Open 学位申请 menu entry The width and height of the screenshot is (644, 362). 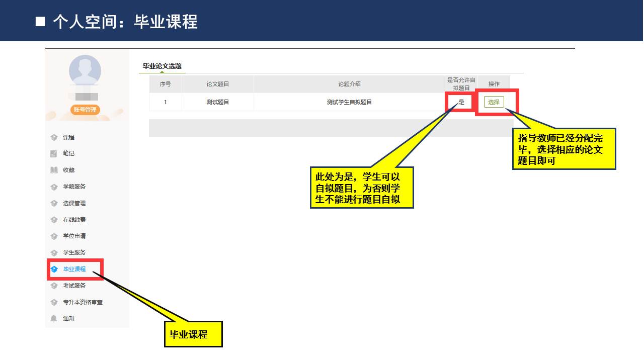pos(74,236)
